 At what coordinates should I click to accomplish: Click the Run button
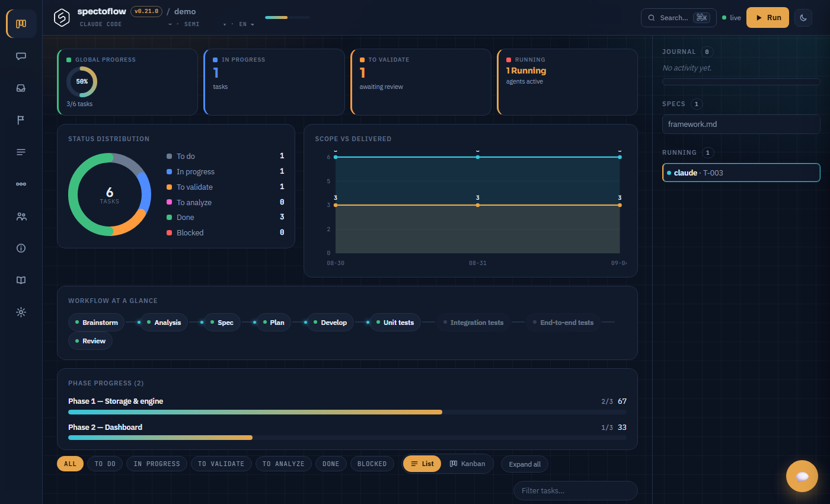pyautogui.click(x=768, y=18)
